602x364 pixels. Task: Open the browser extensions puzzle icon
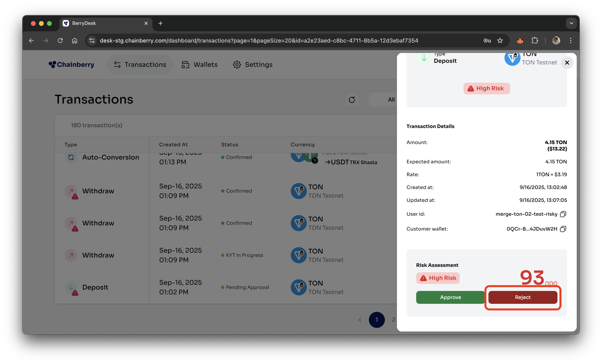(x=535, y=41)
